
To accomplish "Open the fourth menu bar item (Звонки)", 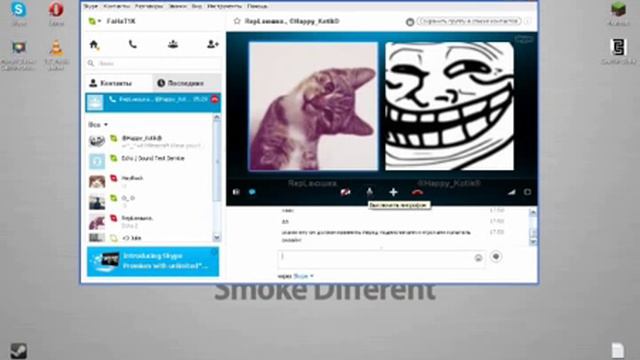I will point(178,6).
